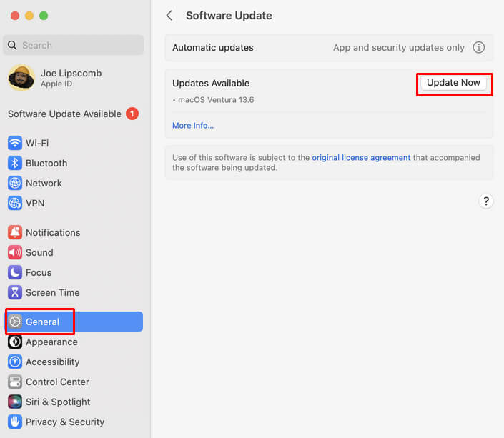
Task: Open Notifications bell icon
Action: [x=15, y=232]
